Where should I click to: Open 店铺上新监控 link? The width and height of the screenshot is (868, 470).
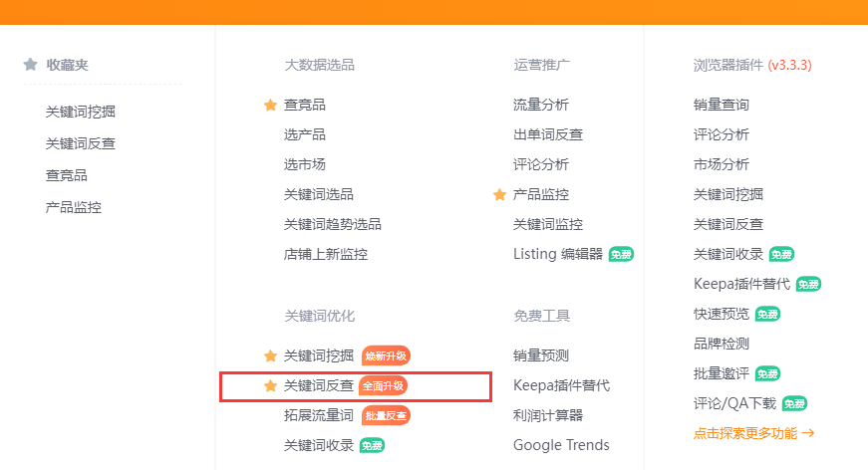[326, 254]
